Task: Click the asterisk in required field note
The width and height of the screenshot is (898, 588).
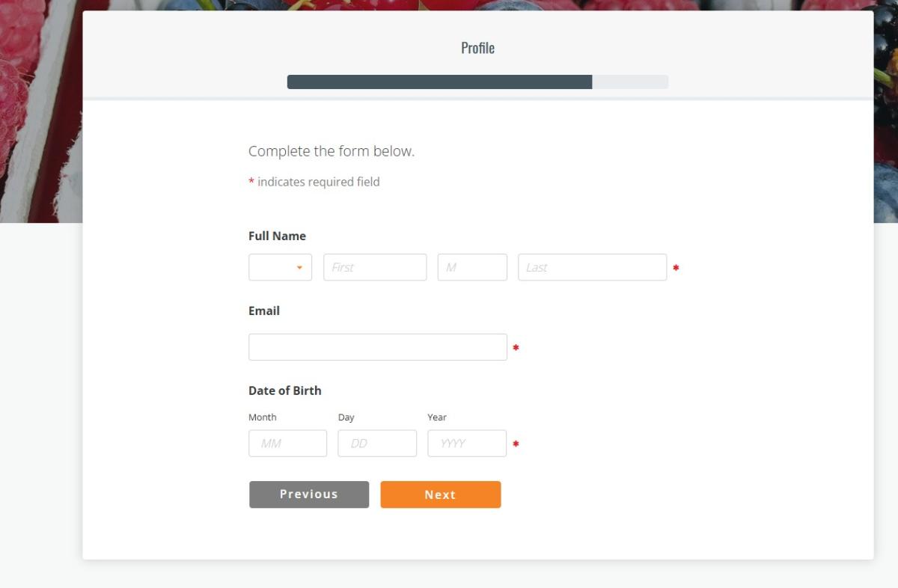Action: 251,182
